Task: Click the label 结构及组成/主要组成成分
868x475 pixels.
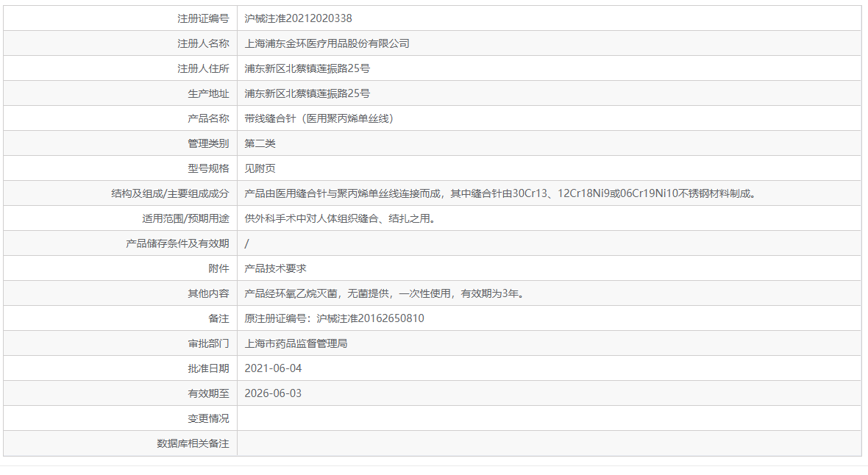Action: tap(170, 193)
